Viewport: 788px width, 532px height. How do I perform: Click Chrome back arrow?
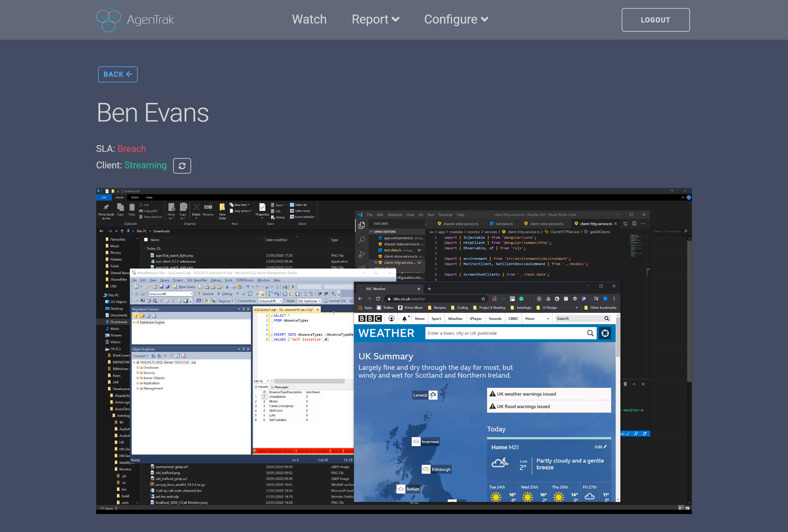pyautogui.click(x=360, y=299)
